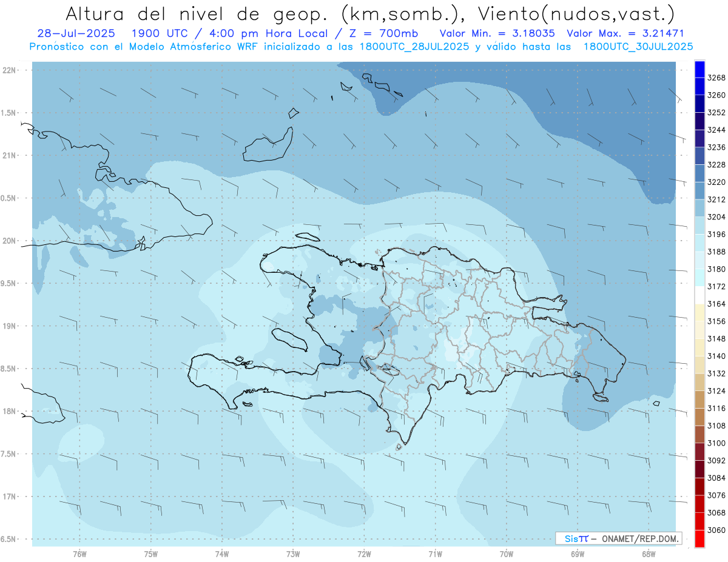
Task: Click the latitude axis label '18N'
Action: click(10, 412)
